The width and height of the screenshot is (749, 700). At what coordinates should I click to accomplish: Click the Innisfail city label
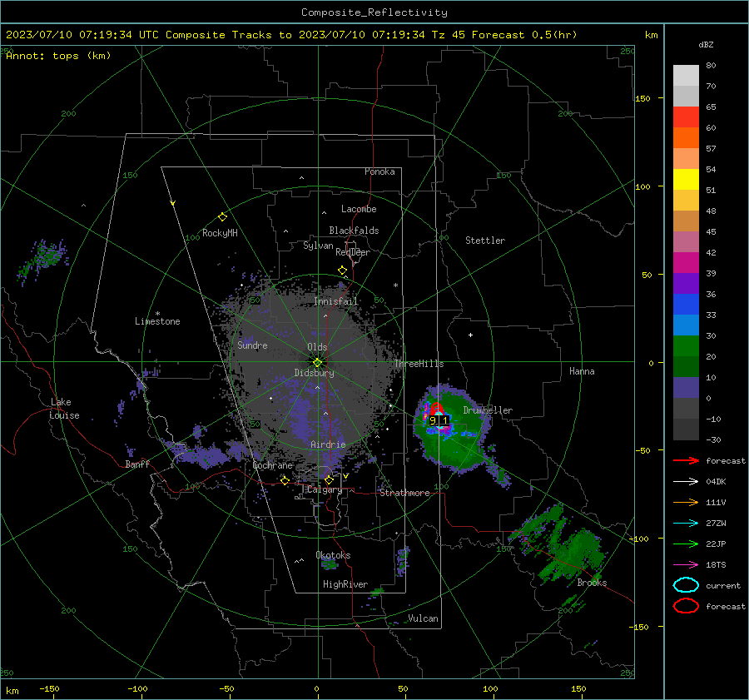(335, 301)
